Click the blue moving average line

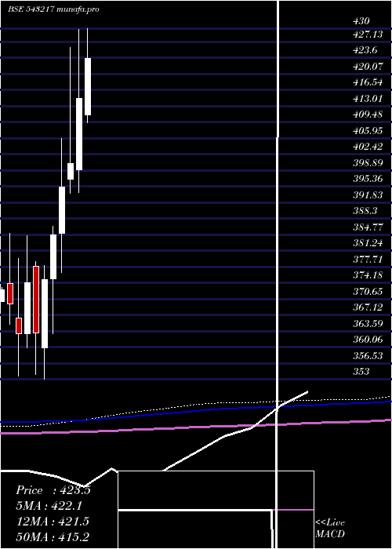[x=196, y=412]
